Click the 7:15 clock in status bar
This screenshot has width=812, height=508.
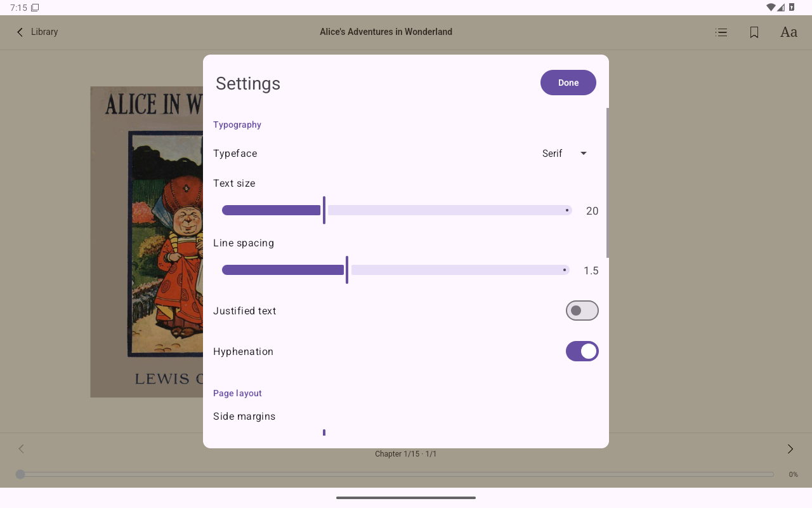pyautogui.click(x=18, y=8)
